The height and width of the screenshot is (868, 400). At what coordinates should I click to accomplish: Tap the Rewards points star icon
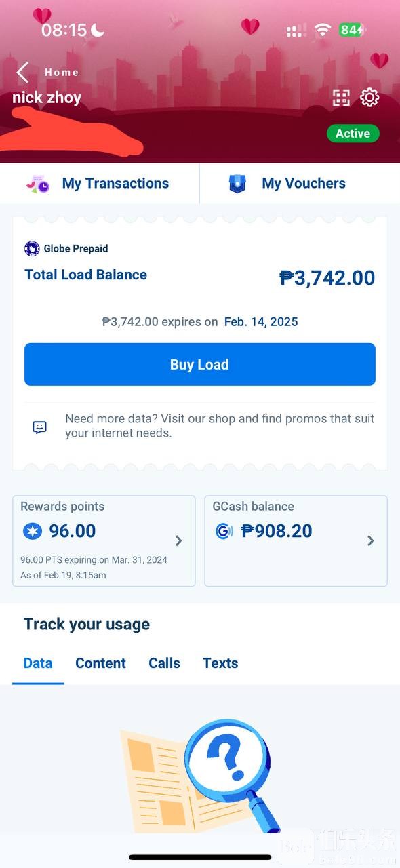pyautogui.click(x=32, y=531)
